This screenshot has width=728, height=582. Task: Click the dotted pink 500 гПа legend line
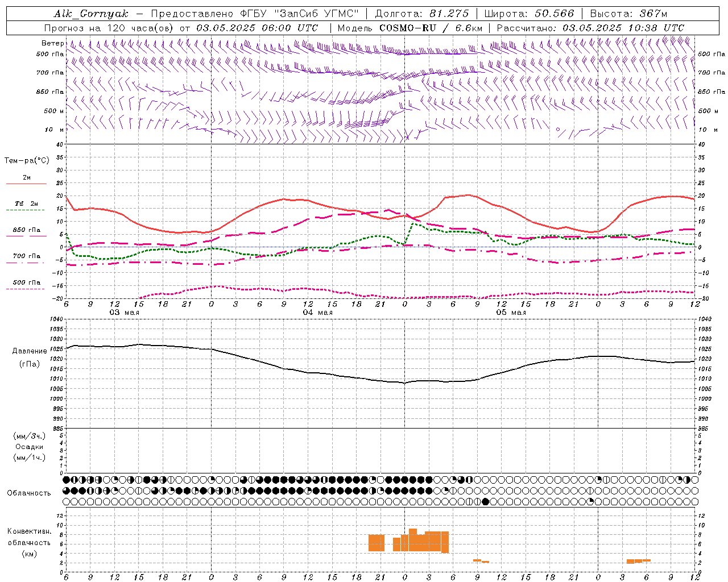pyautogui.click(x=26, y=289)
